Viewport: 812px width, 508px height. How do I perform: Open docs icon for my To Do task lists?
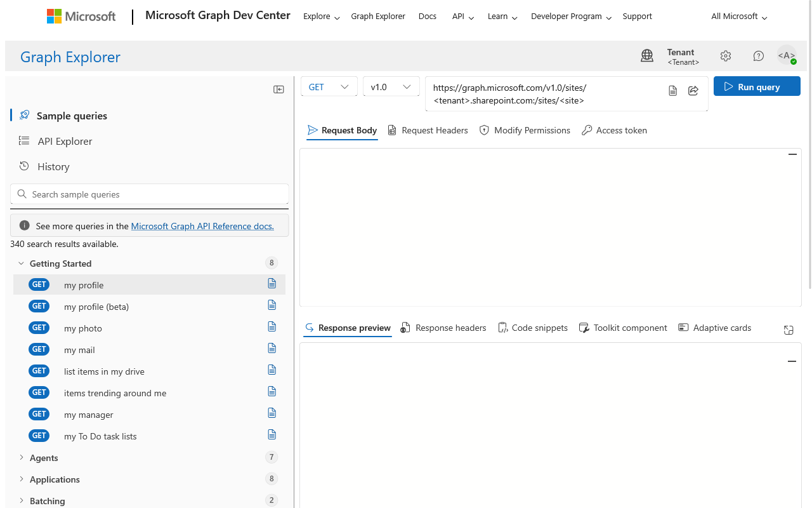(272, 434)
